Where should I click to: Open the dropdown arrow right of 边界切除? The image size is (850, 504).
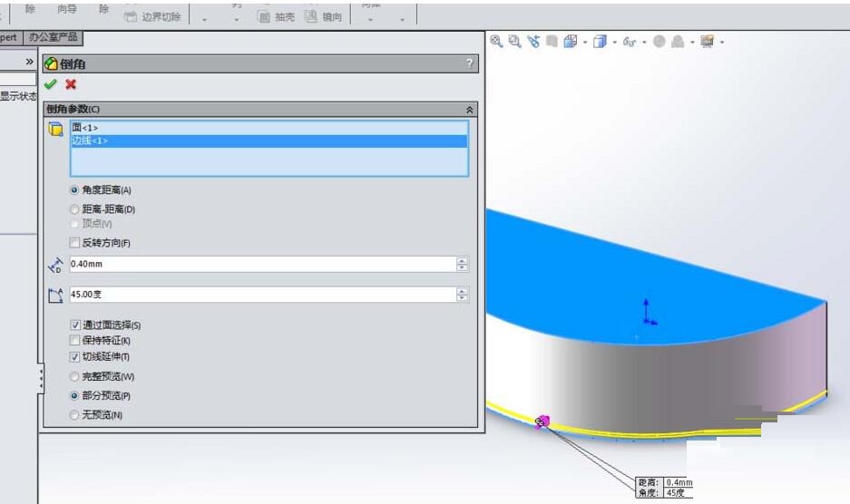point(204,20)
